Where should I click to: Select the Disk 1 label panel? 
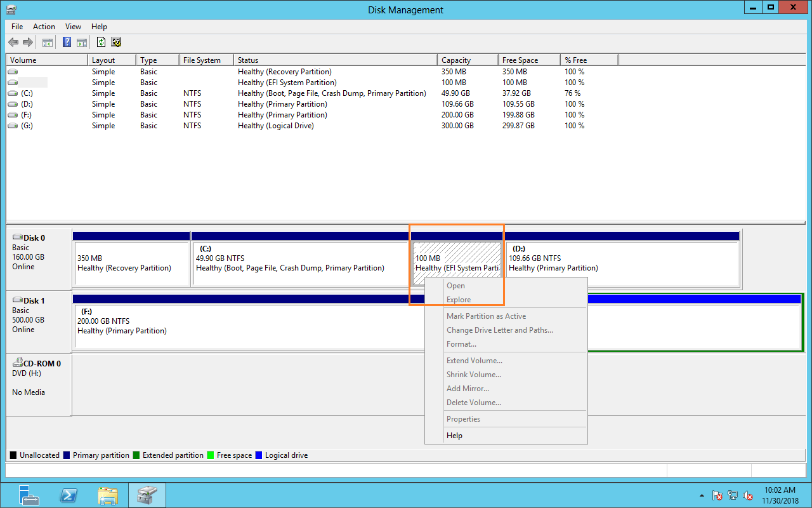coord(38,321)
